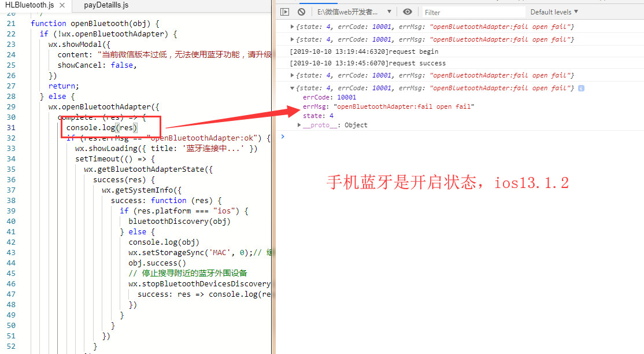
Task: Open the Default levels dropdown
Action: (554, 12)
